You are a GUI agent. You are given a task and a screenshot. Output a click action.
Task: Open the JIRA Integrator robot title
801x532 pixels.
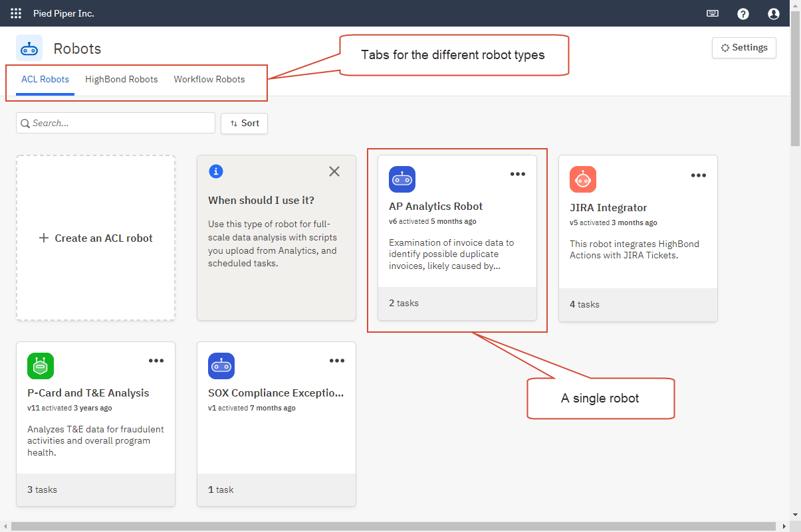coord(608,208)
